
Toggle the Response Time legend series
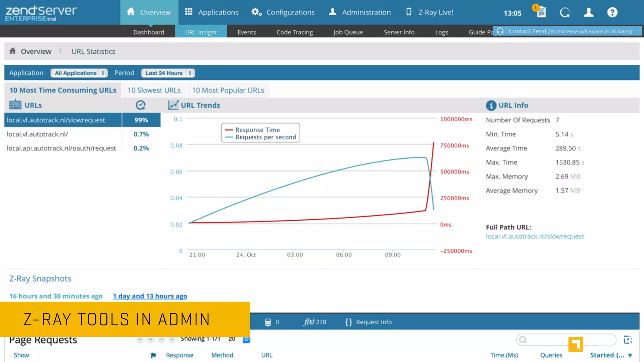(257, 130)
